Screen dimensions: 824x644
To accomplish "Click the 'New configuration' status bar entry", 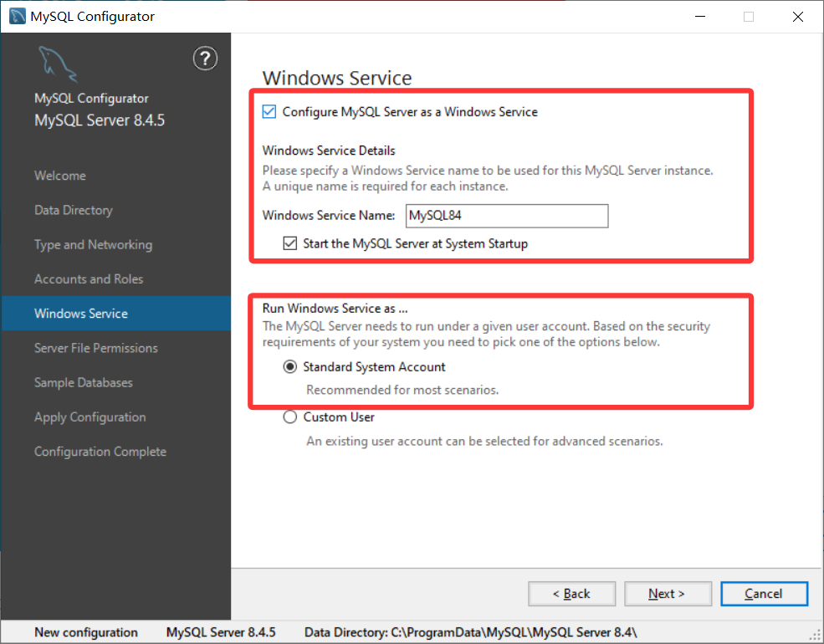I will [86, 632].
